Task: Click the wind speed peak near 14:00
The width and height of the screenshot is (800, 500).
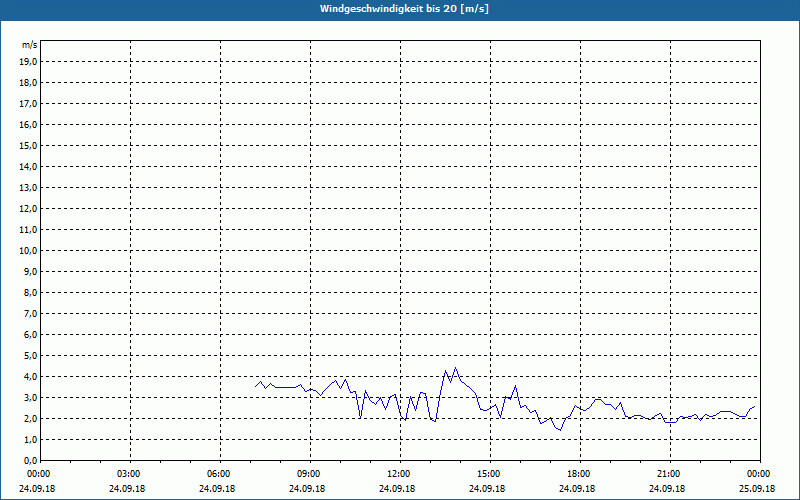Action: tap(456, 367)
